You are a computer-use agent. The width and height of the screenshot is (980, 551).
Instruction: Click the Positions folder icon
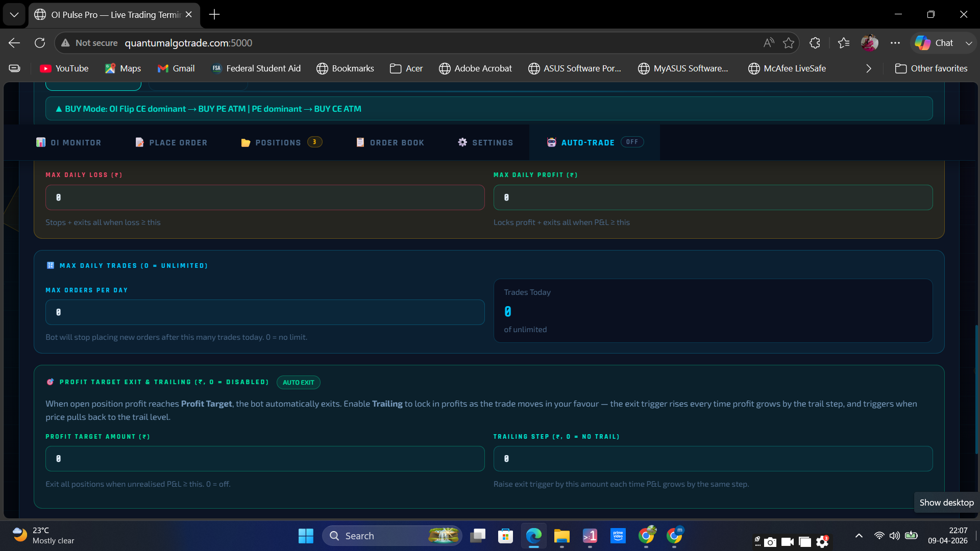[x=246, y=142]
